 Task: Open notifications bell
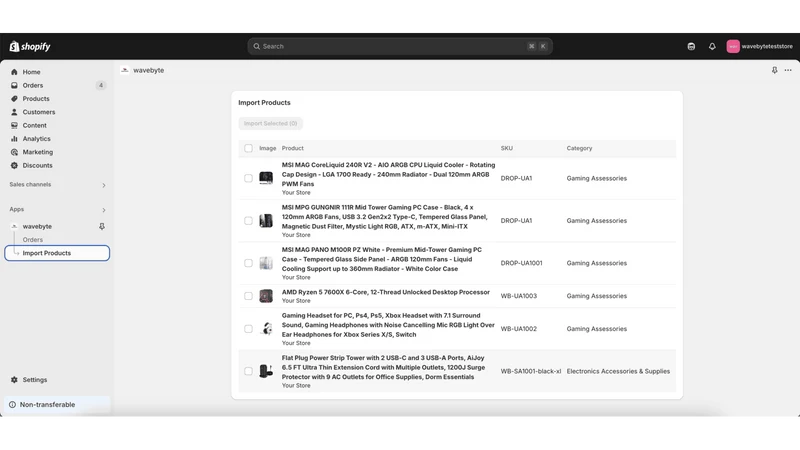[x=712, y=46]
